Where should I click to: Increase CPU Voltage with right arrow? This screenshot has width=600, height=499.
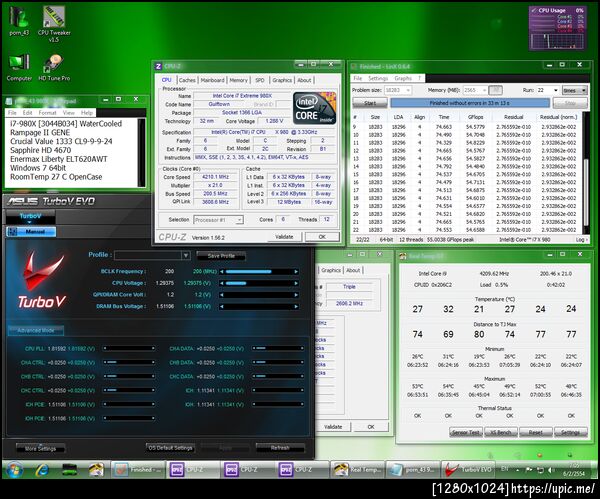(296, 284)
